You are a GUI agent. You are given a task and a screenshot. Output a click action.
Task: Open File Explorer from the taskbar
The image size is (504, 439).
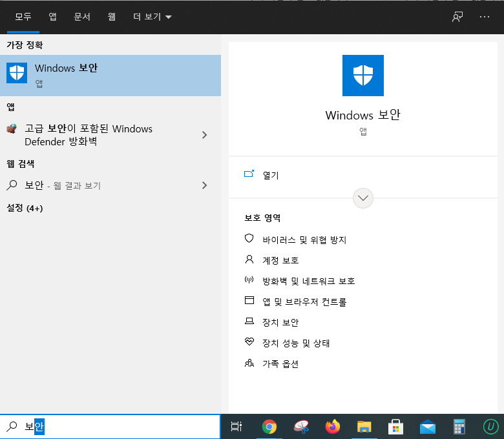coord(364,427)
